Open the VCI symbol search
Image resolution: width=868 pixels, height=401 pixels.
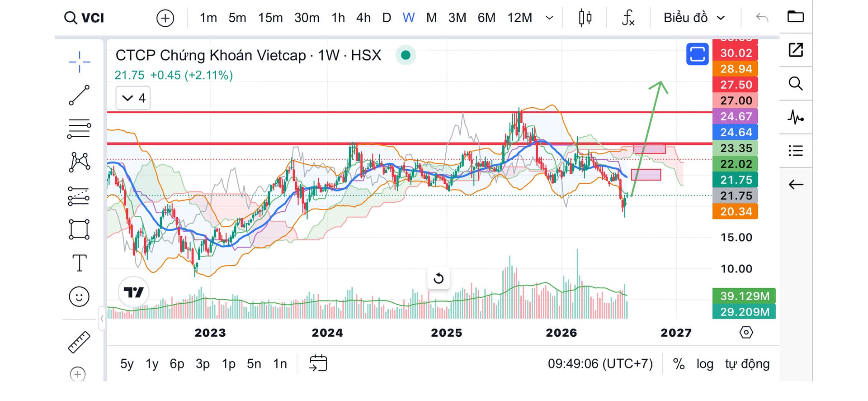coord(84,18)
